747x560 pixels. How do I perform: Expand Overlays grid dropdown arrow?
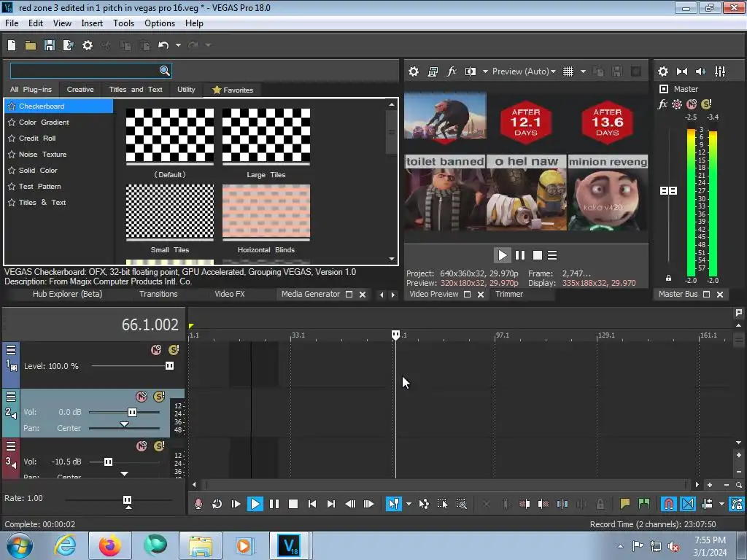[583, 71]
